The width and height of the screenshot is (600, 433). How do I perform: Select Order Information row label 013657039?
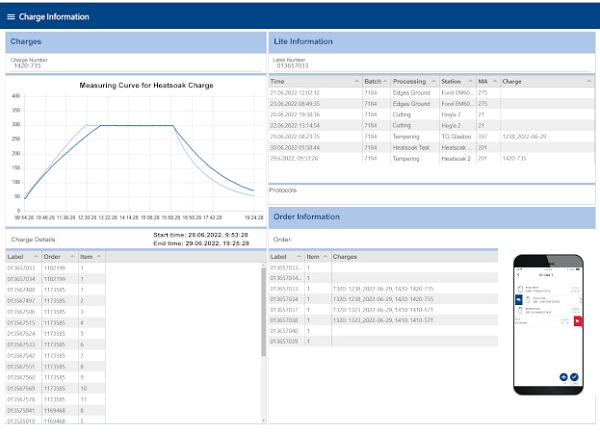point(383,341)
